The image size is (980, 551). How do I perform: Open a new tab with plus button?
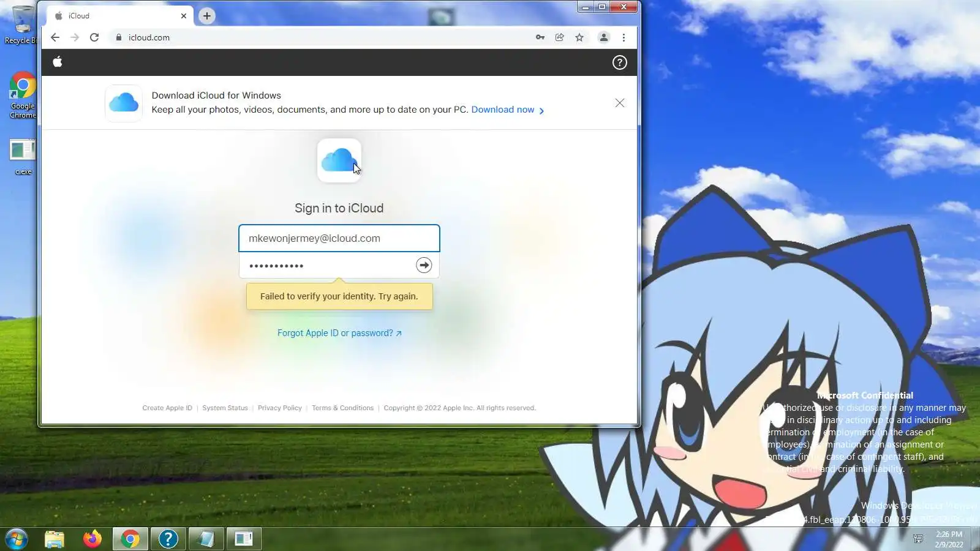(207, 16)
